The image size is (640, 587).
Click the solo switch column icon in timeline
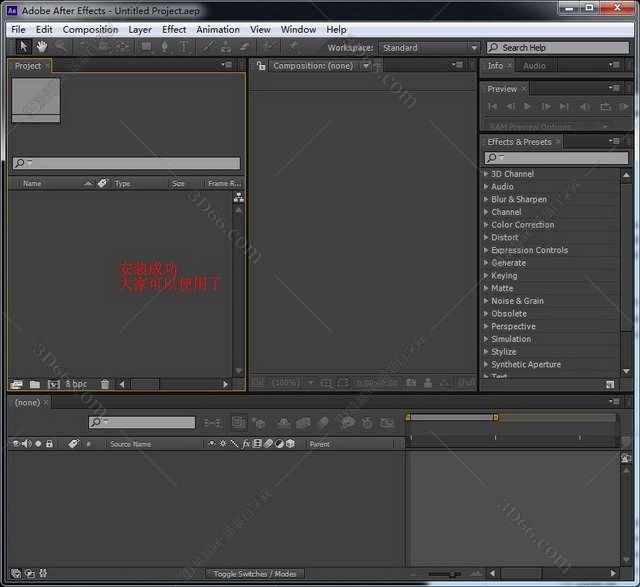38,443
